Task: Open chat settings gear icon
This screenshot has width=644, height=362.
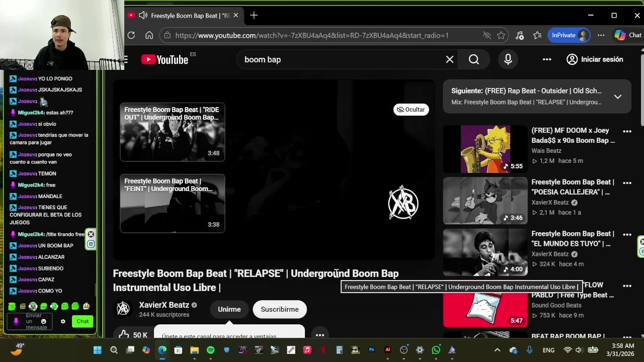Action: click(x=63, y=321)
